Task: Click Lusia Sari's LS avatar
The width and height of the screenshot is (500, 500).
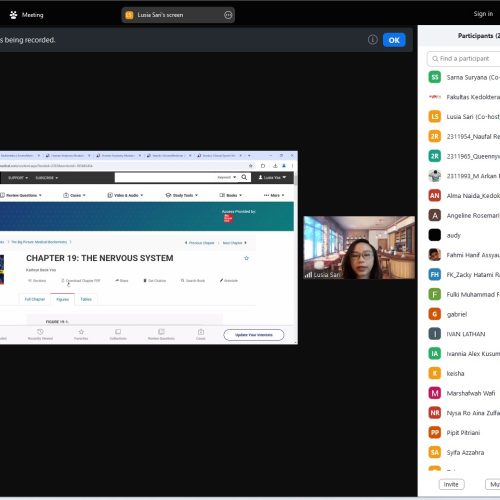Action: [435, 117]
